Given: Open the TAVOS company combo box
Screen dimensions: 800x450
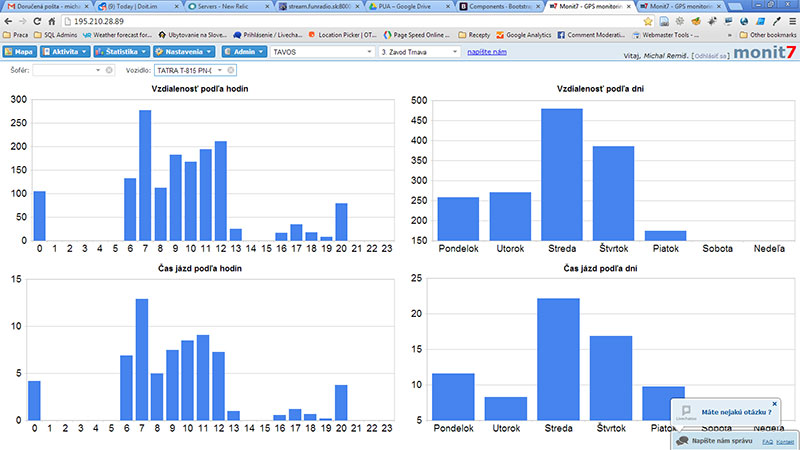Looking at the screenshot, I should (320, 51).
